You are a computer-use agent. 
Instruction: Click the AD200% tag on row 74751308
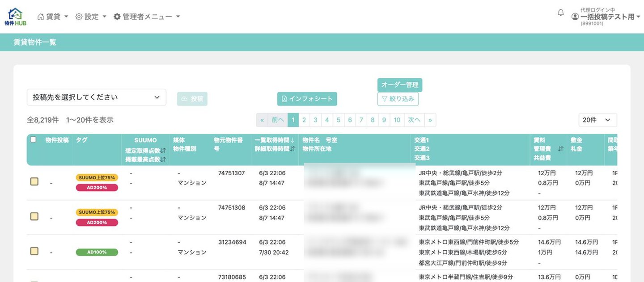pos(97,222)
